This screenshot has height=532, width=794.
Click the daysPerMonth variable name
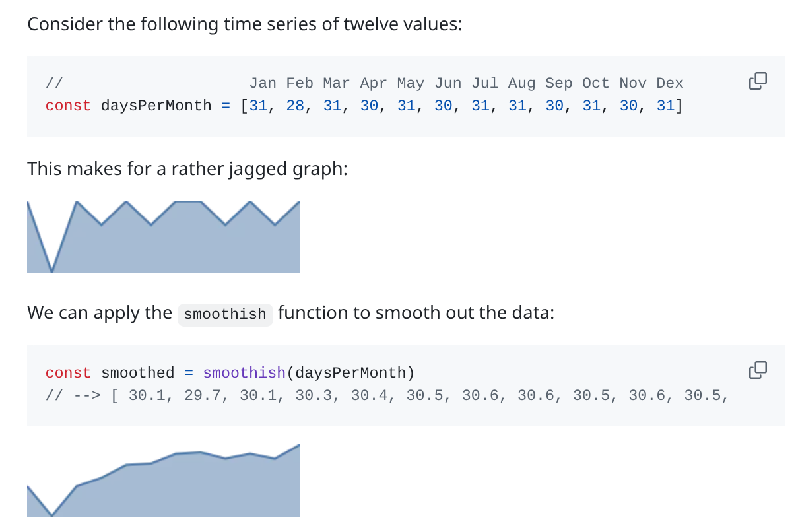156,106
